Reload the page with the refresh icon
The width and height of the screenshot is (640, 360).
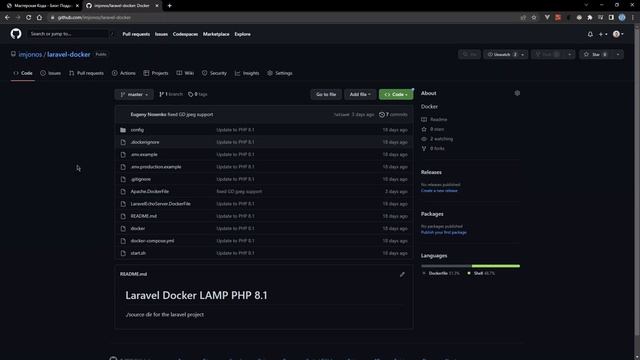tap(29, 18)
